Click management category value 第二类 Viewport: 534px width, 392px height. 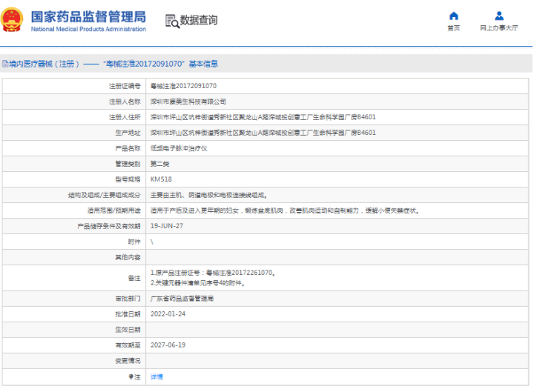pos(159,164)
